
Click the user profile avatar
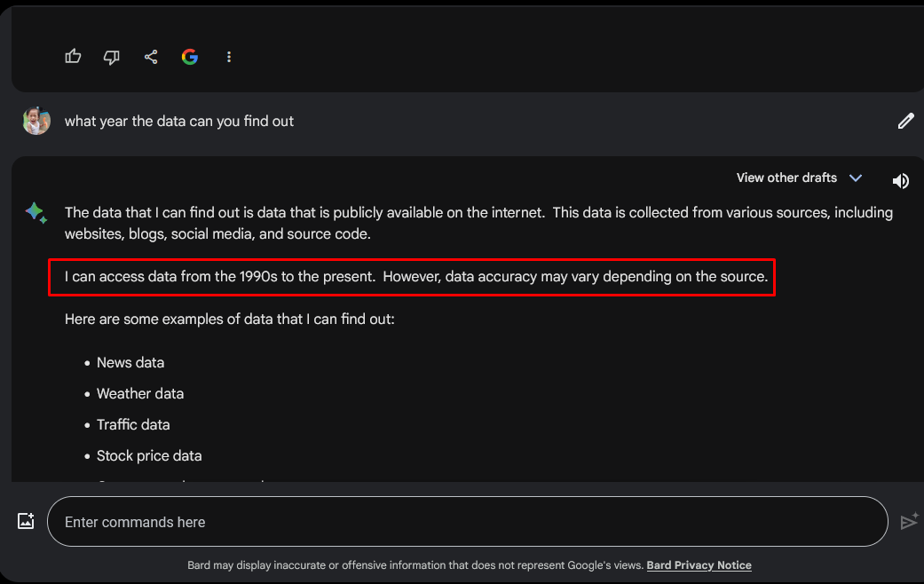tap(36, 121)
